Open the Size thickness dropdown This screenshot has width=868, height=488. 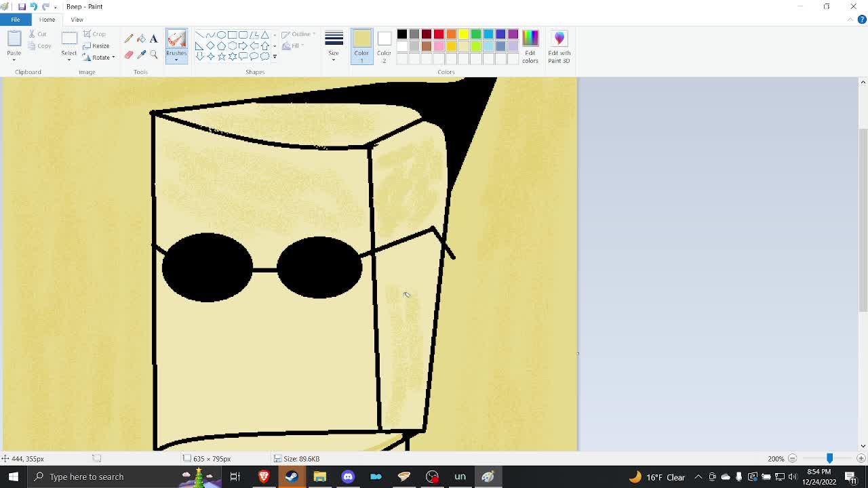pyautogui.click(x=334, y=46)
